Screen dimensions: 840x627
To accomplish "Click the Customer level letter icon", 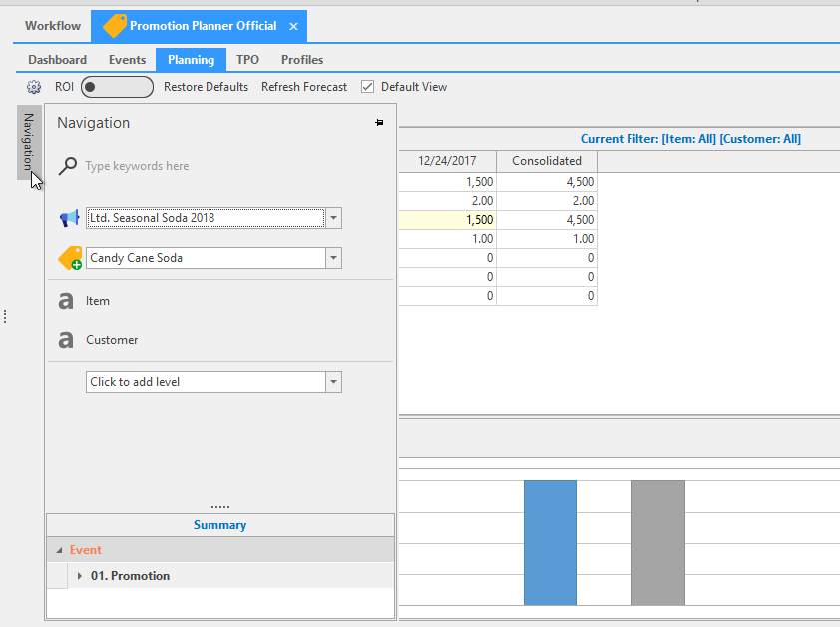I will pyautogui.click(x=66, y=340).
